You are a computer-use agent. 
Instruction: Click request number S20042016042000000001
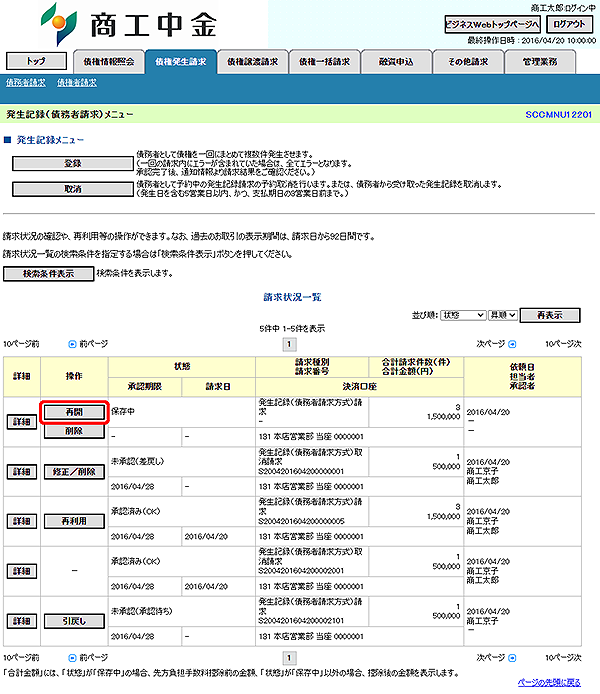tap(301, 471)
